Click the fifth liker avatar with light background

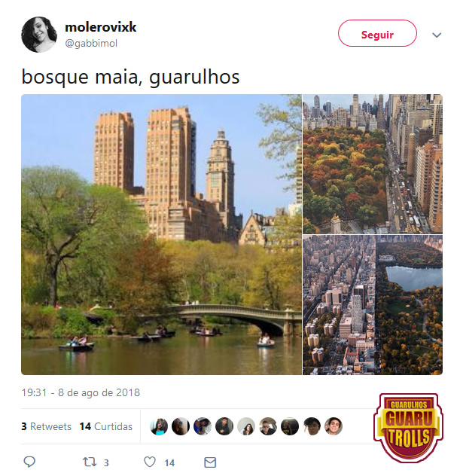click(246, 426)
